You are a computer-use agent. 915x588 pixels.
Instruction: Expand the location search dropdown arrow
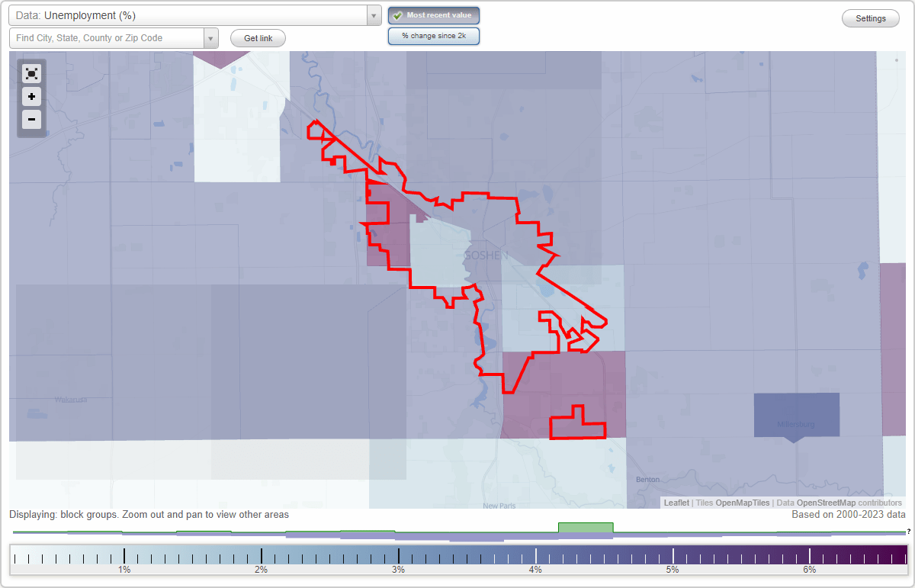coord(211,38)
